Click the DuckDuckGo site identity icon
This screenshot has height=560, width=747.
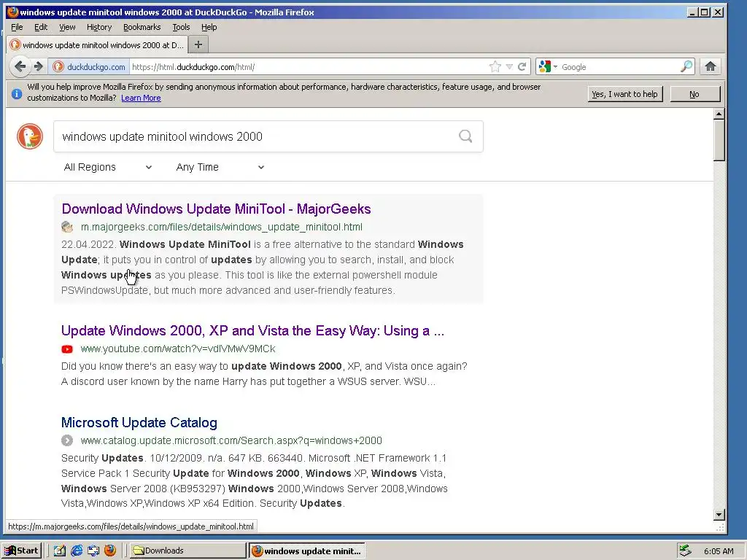(58, 66)
